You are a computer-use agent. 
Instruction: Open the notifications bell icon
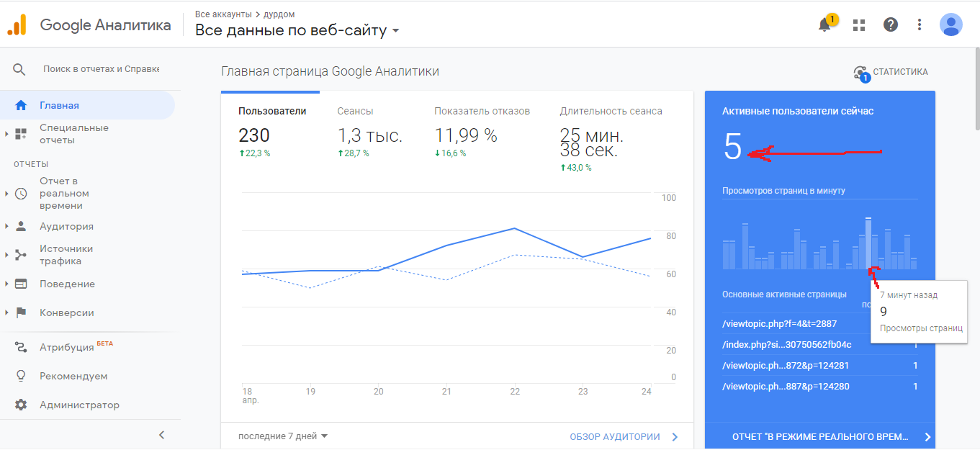825,25
